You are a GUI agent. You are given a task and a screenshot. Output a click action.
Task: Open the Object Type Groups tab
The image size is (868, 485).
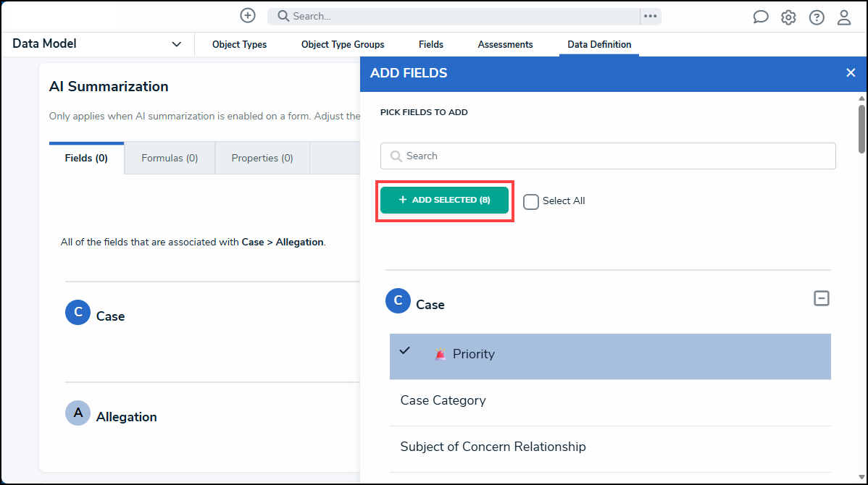(343, 44)
